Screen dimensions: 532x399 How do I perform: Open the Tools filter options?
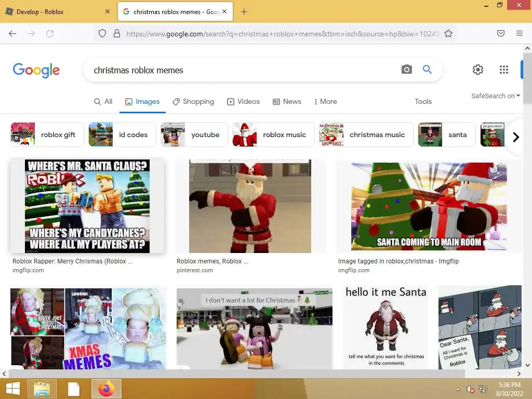tap(423, 101)
